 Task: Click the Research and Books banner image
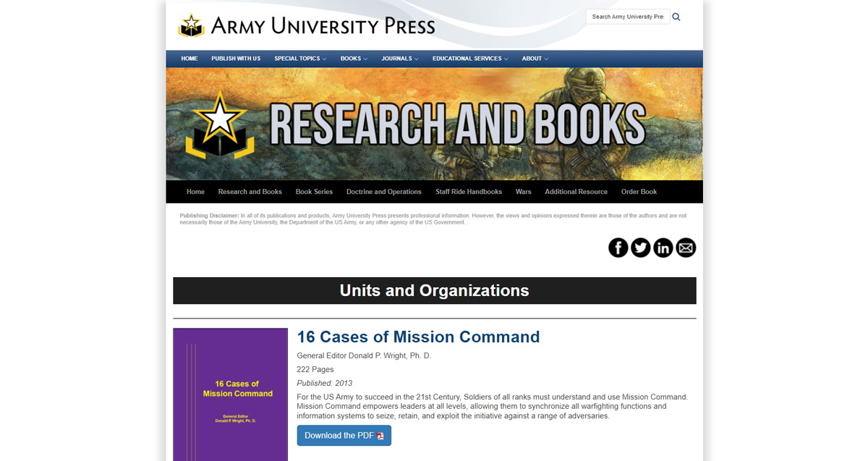click(435, 124)
